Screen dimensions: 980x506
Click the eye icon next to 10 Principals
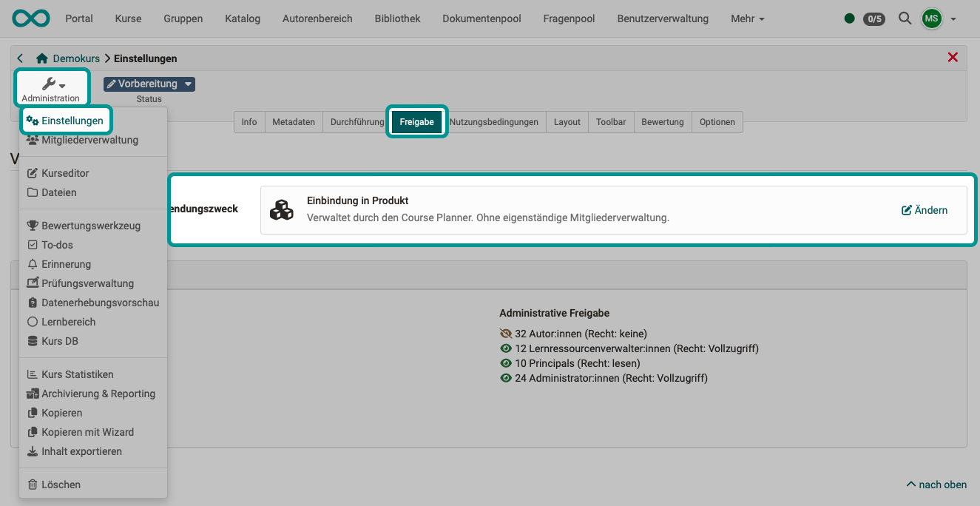506,362
